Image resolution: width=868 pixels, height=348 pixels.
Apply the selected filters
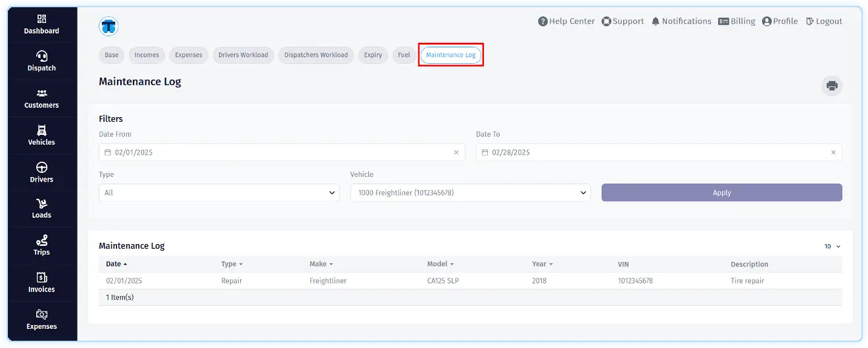[721, 193]
